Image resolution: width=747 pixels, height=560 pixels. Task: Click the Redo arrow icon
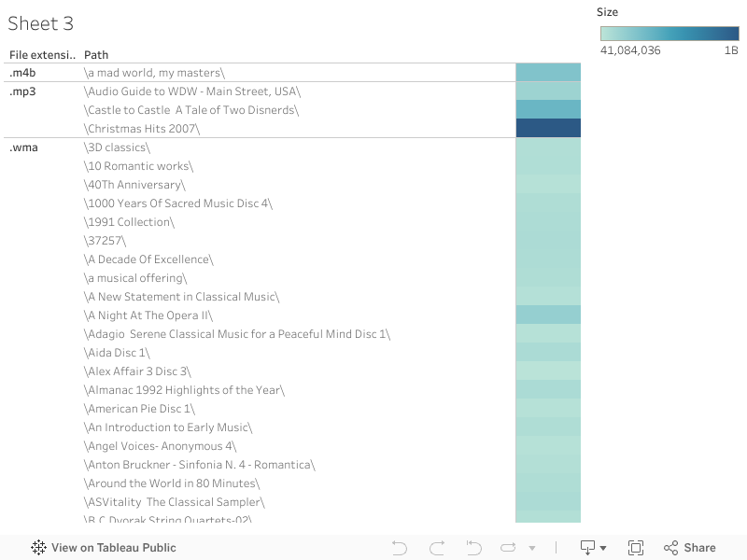point(437,548)
